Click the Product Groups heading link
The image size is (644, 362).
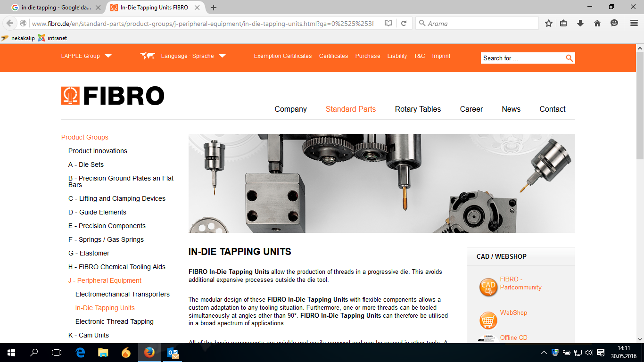coord(85,137)
